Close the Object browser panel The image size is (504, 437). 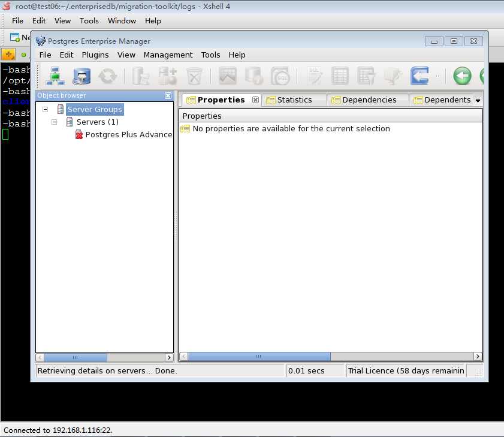pyautogui.click(x=168, y=95)
